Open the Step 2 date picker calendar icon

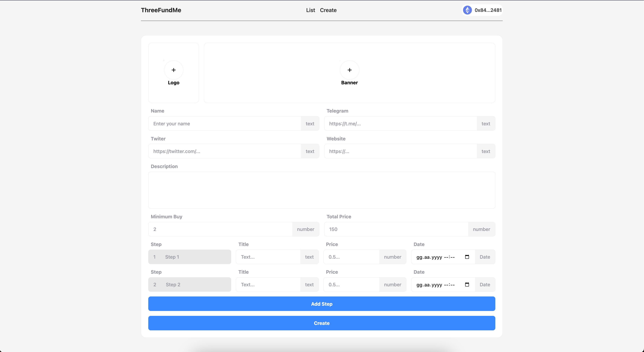pos(467,285)
